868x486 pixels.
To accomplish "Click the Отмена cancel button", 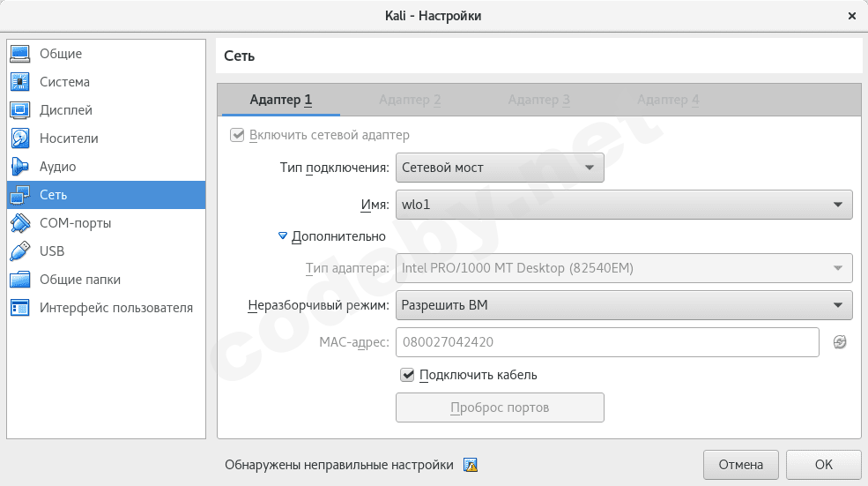I will (740, 465).
